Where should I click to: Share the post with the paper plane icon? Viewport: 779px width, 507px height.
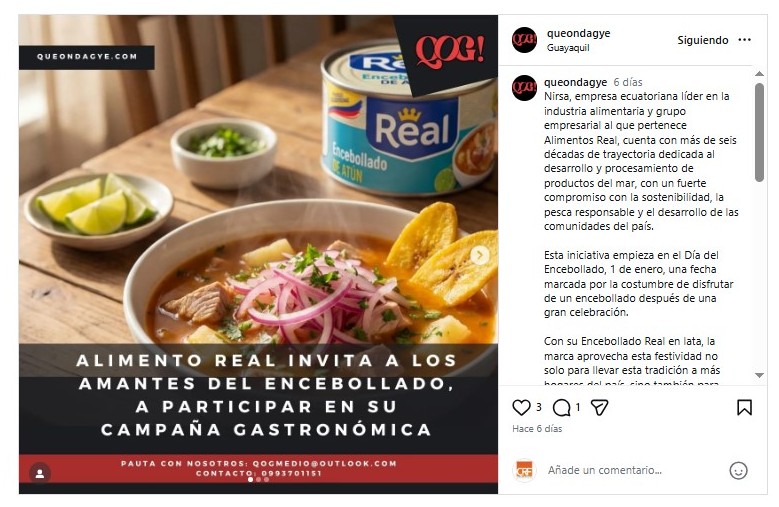click(599, 408)
